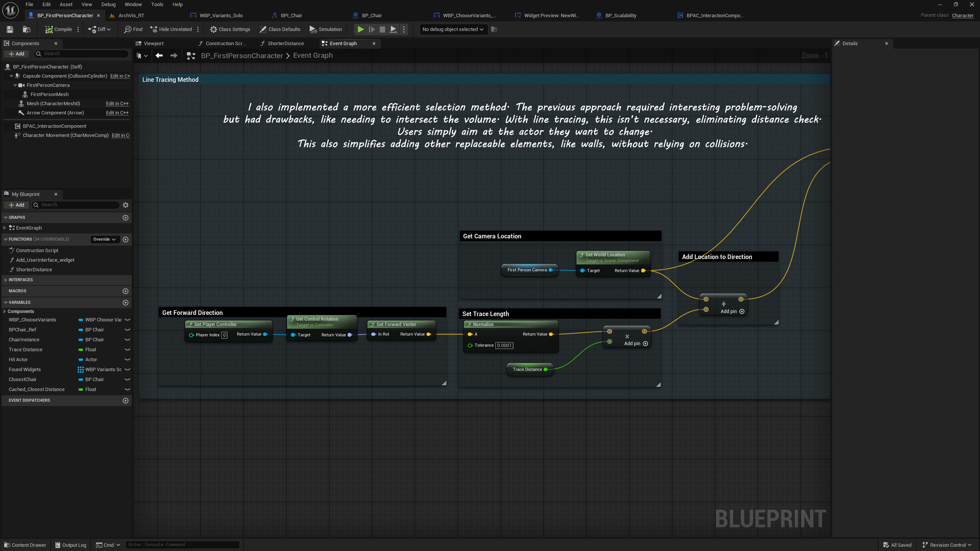Screen dimensions: 980x551
Task: Click Browse to asset in Content Browser icon
Action: [x=26, y=29]
